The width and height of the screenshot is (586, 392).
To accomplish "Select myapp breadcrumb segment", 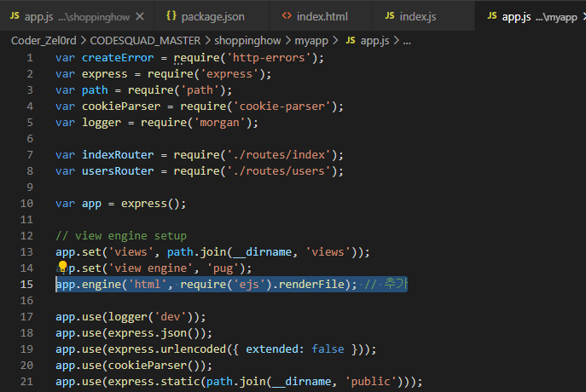I will click(311, 40).
